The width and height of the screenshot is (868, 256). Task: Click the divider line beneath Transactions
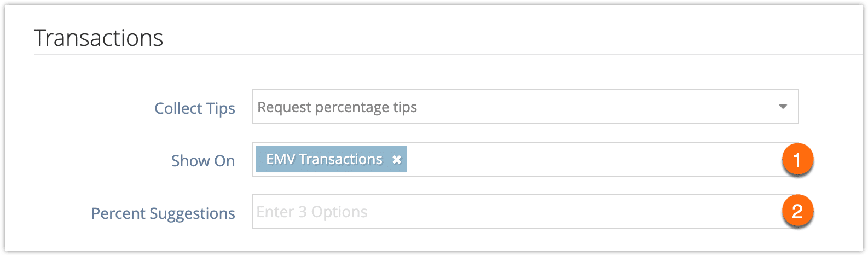(448, 55)
